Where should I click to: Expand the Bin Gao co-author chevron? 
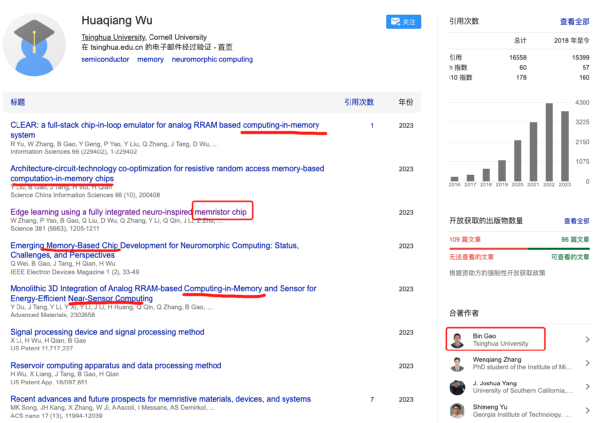point(587,339)
